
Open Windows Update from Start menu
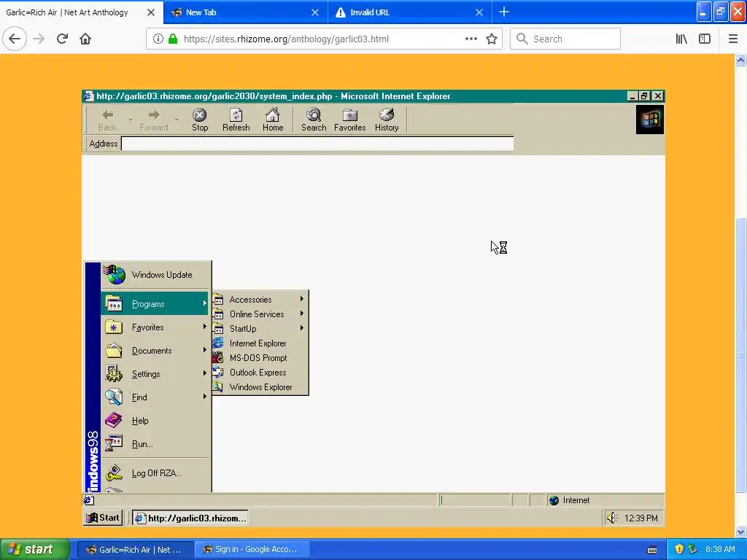(x=155, y=275)
